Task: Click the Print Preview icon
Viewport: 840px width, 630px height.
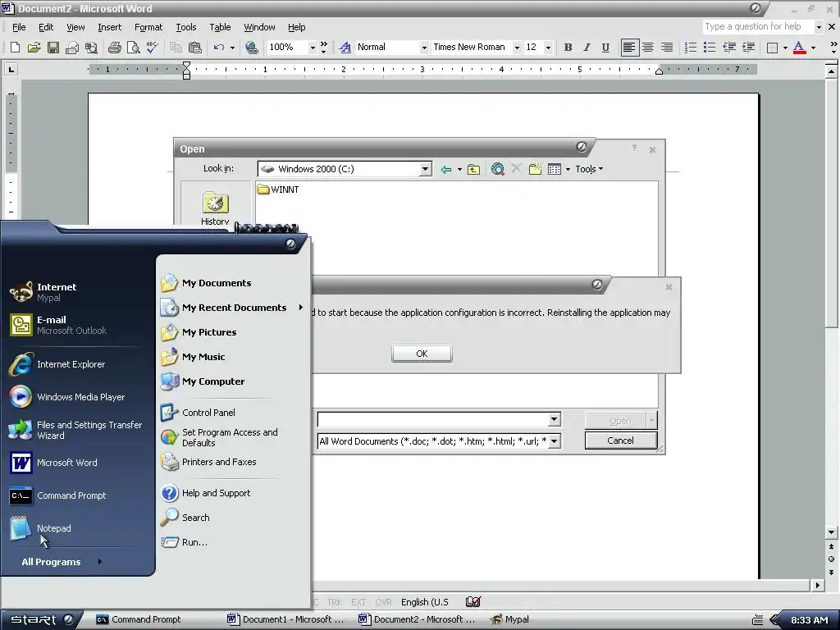Action: [x=133, y=47]
